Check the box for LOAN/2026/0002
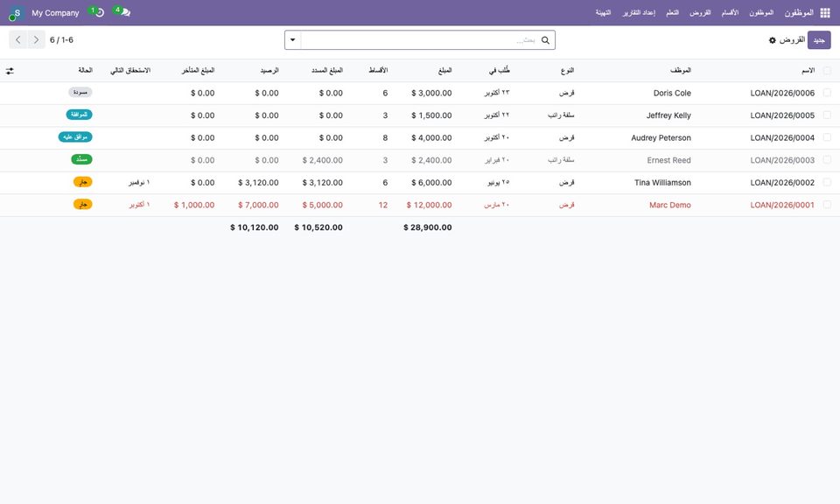The image size is (840, 504). 827,183
